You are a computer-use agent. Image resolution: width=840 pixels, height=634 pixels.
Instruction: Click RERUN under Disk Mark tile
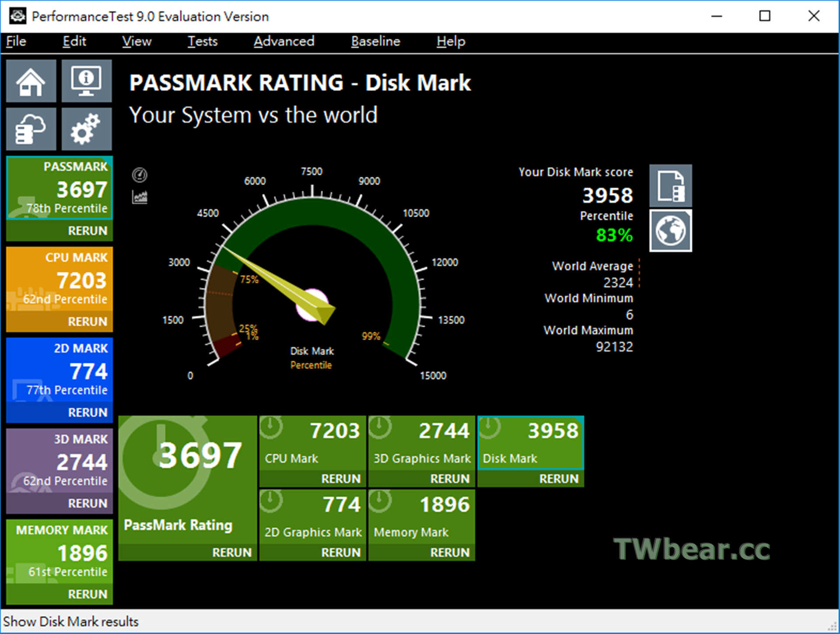point(558,479)
